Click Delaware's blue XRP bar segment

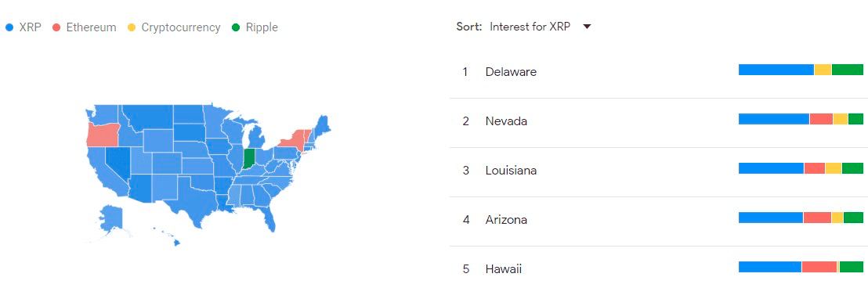pos(776,70)
